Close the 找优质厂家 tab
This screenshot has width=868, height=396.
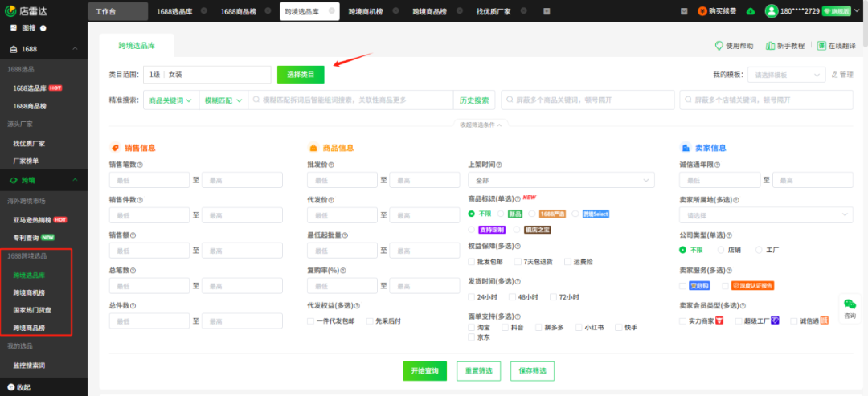(x=524, y=11)
